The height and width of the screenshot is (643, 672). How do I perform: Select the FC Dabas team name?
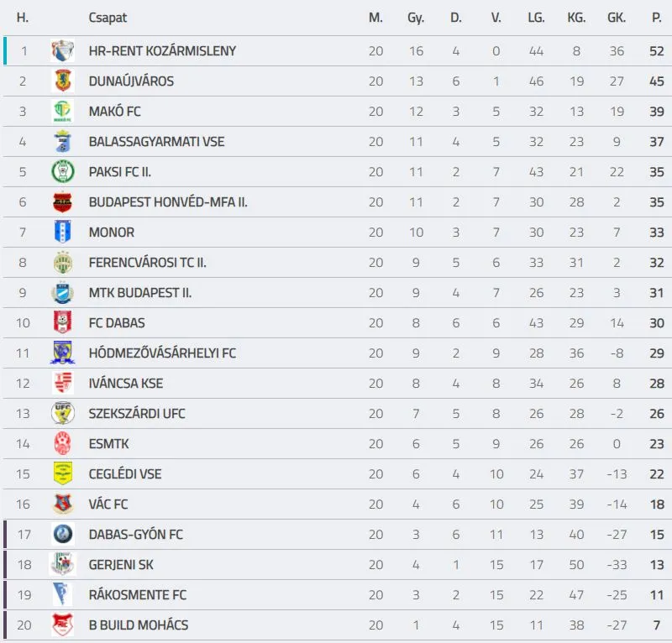[x=117, y=323]
